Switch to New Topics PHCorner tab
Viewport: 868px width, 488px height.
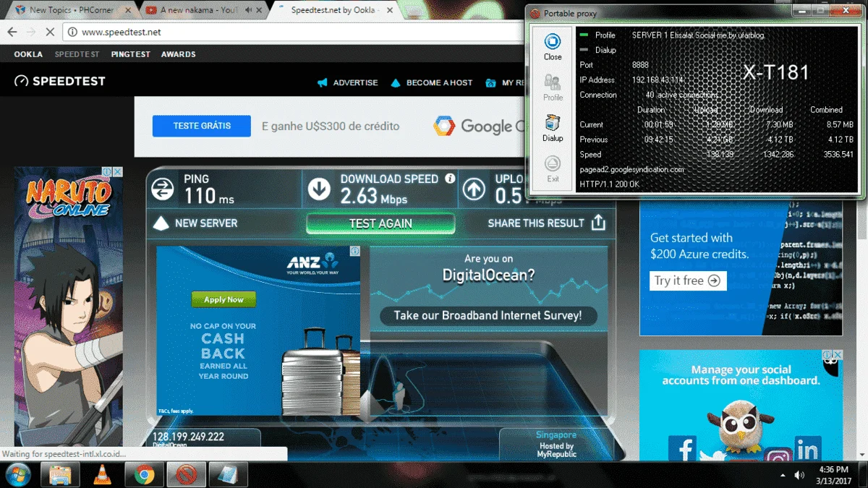pyautogui.click(x=72, y=10)
